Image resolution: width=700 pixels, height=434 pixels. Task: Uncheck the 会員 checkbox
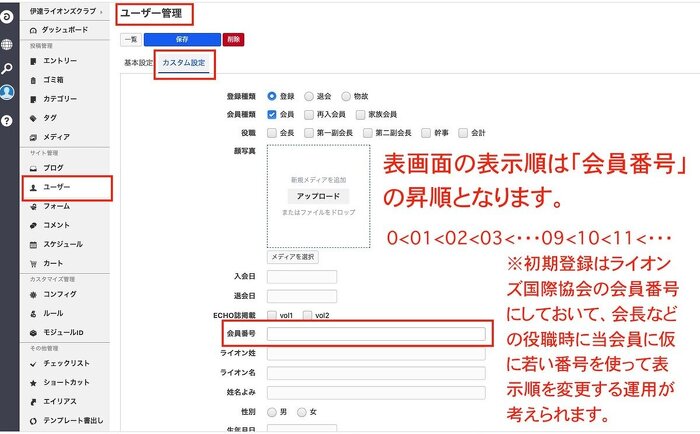click(272, 114)
